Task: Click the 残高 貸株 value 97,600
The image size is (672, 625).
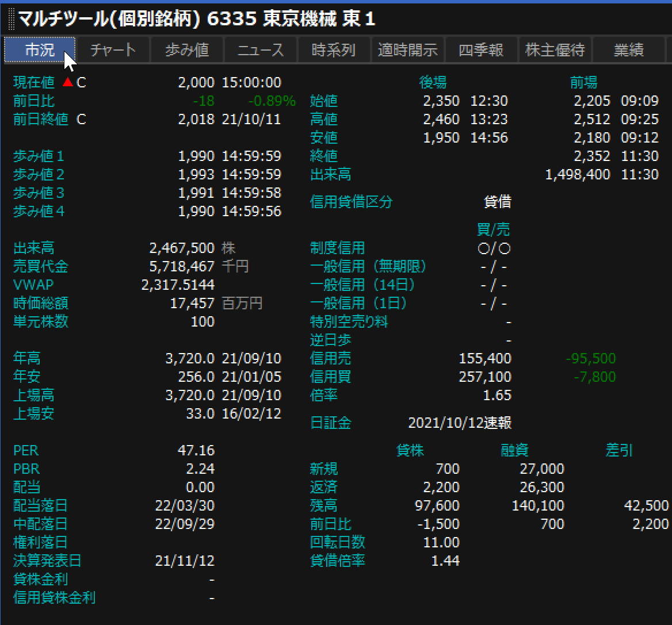Action: pos(437,505)
